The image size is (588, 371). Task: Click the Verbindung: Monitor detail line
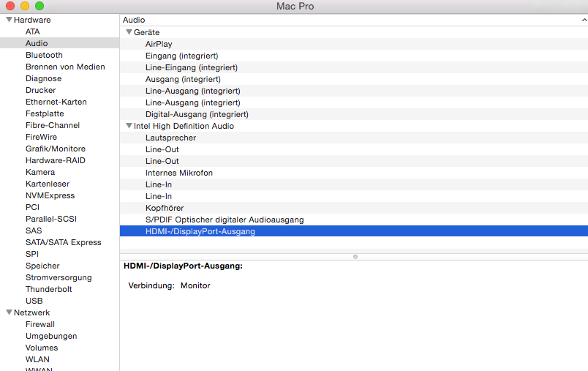point(169,285)
